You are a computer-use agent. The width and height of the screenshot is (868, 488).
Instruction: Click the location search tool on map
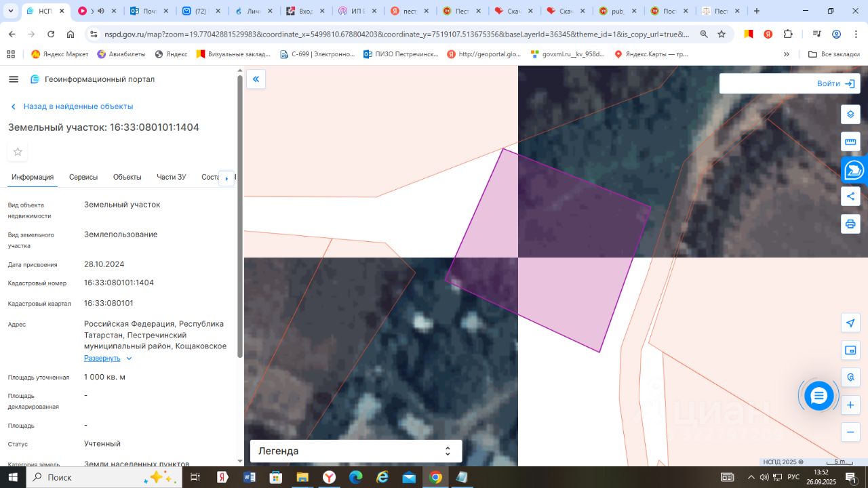click(x=850, y=378)
